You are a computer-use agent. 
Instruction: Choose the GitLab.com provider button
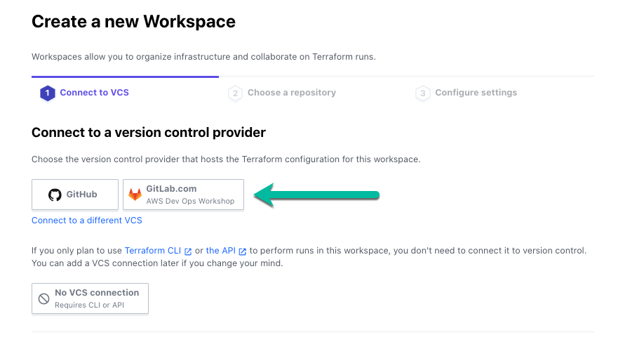(x=183, y=195)
